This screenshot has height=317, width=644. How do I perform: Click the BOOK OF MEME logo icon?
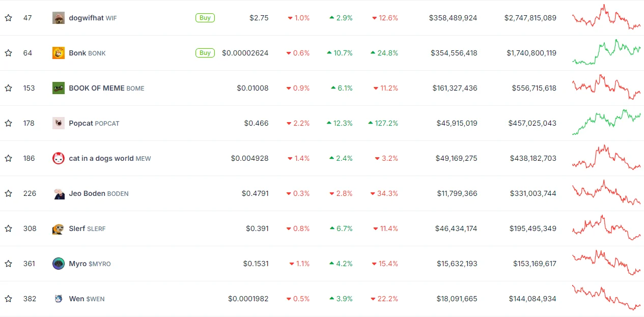[x=59, y=88]
